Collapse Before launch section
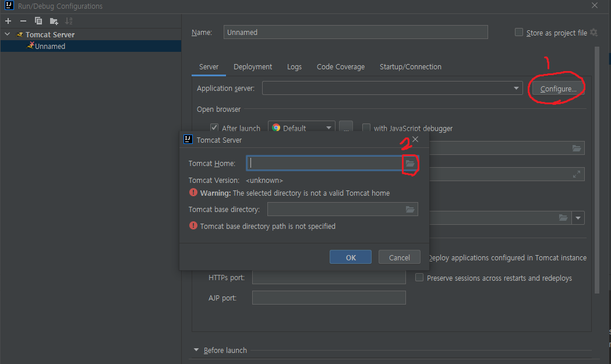 coord(196,350)
